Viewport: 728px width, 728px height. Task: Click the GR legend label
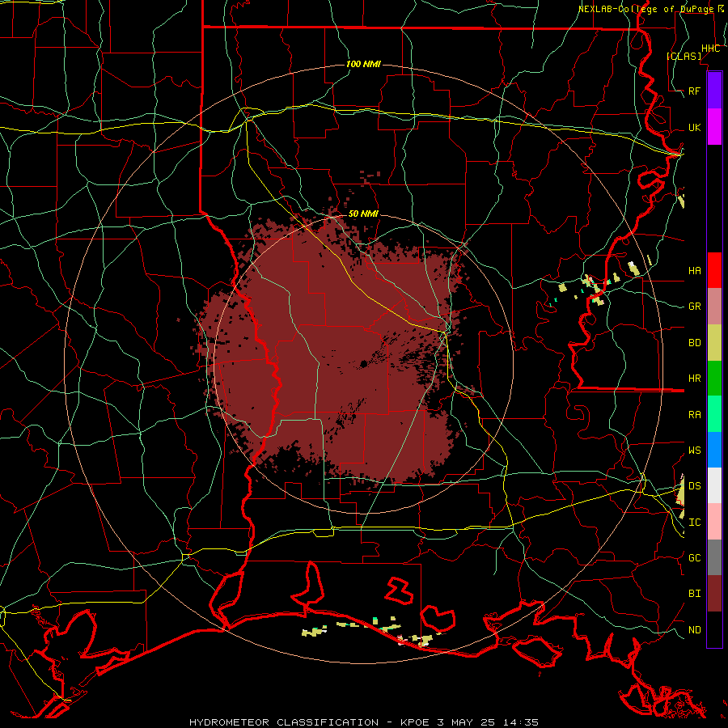(695, 307)
